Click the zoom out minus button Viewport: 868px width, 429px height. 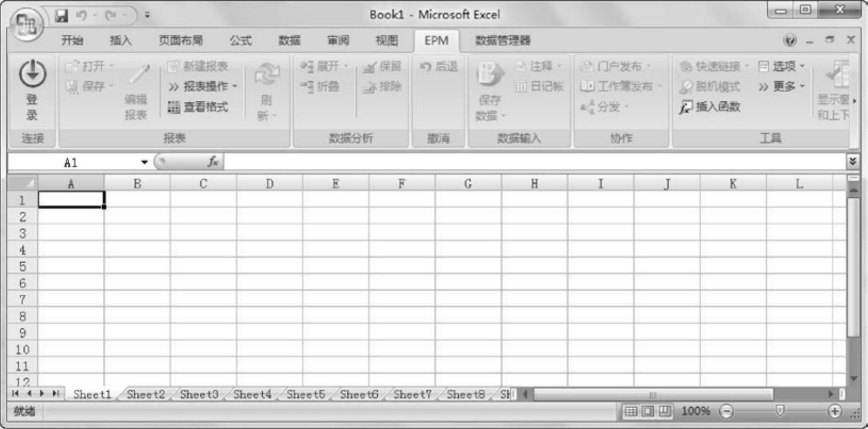[726, 411]
